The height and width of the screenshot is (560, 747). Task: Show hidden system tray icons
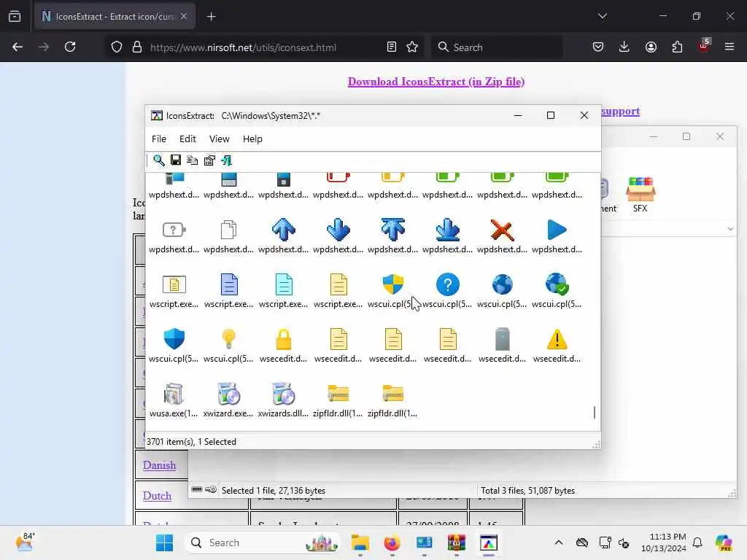point(559,542)
